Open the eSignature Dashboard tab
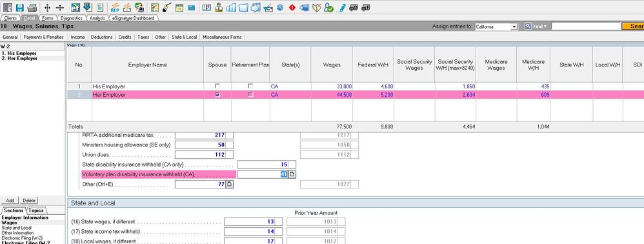Viewport: 644px width, 244px height. [x=134, y=18]
